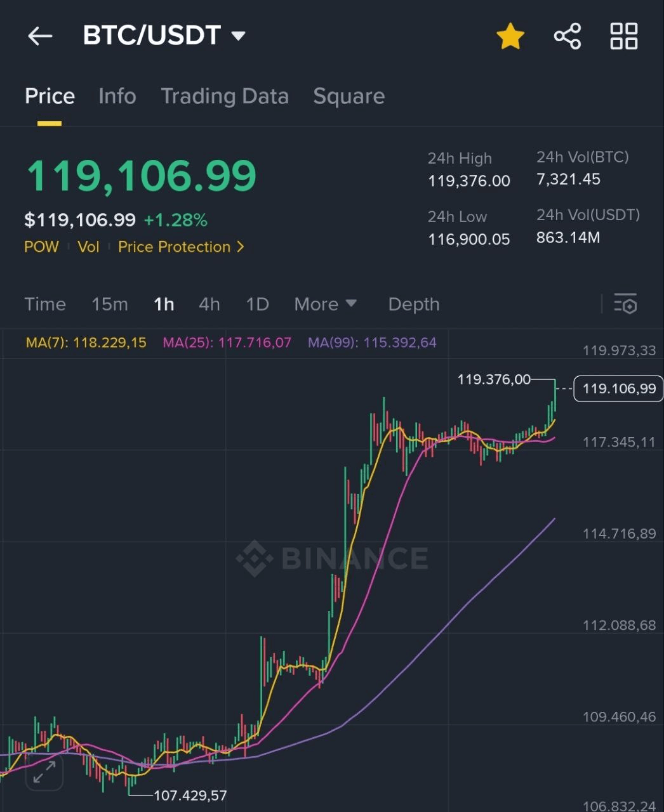Select the 1h chart interval

click(164, 304)
